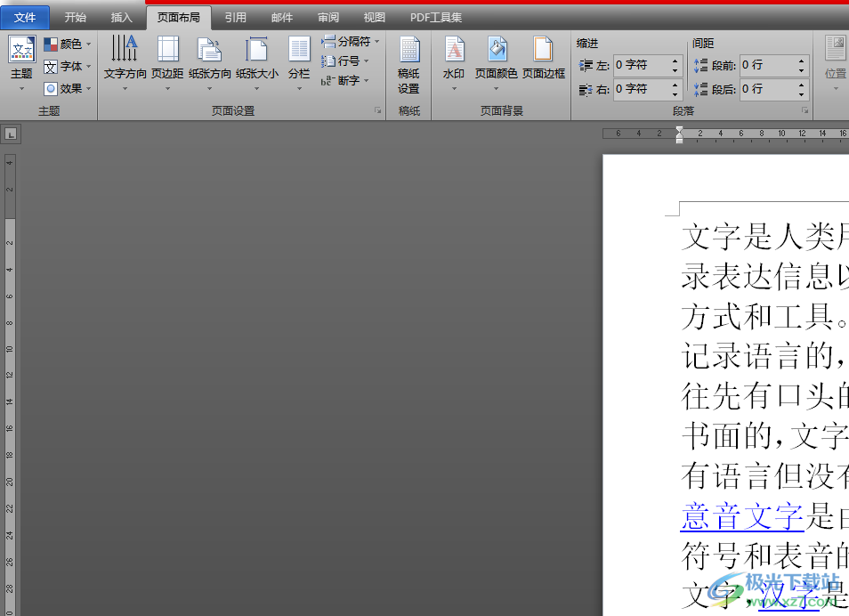Expand the 分隔符 dropdown arrow
849x616 pixels.
point(376,42)
